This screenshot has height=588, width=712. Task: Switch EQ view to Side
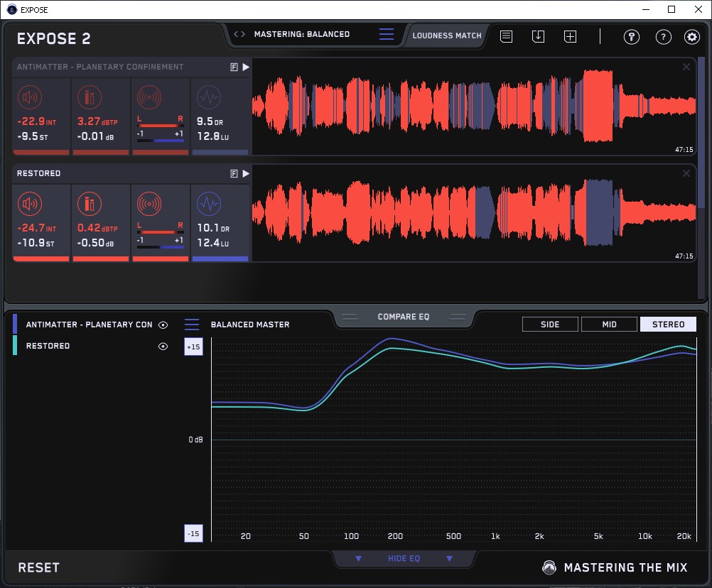550,325
